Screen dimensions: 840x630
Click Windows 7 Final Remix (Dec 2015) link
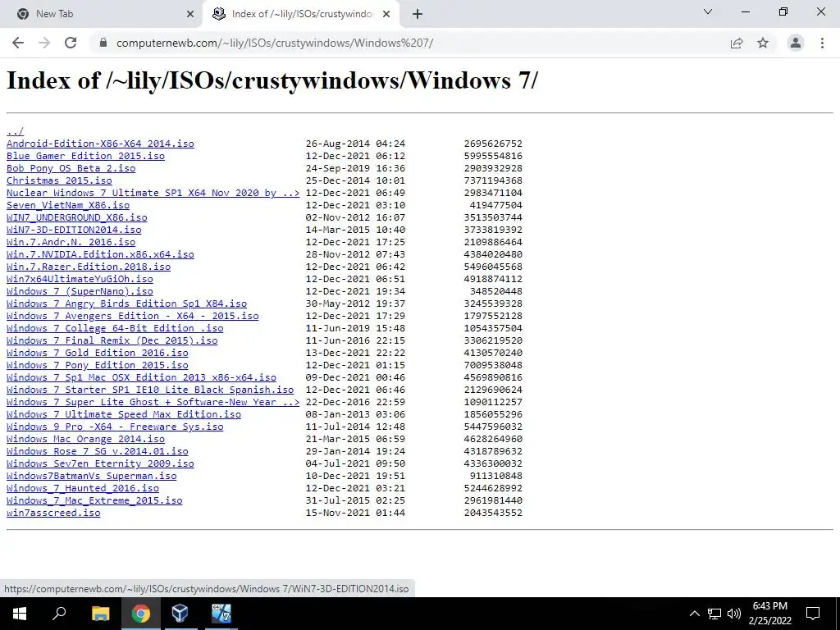112,340
